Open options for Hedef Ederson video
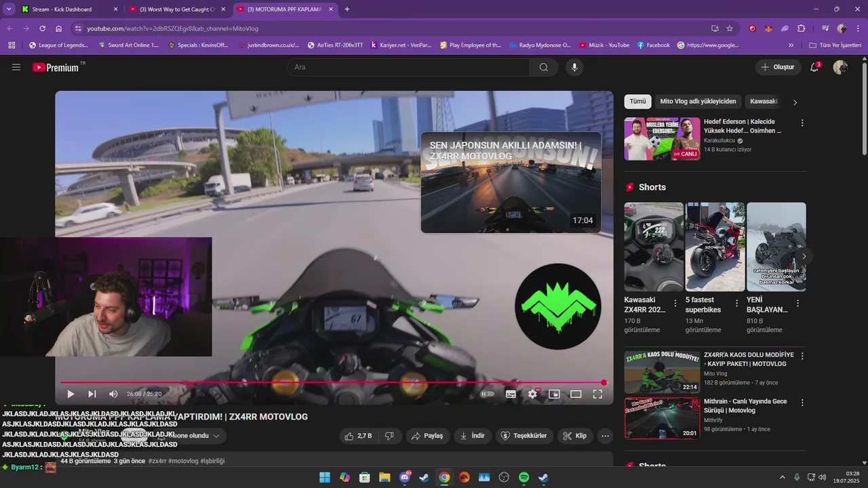 tap(802, 123)
